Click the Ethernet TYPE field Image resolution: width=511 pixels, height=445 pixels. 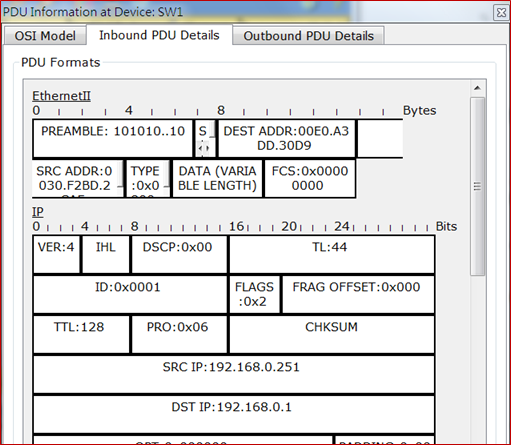point(148,178)
